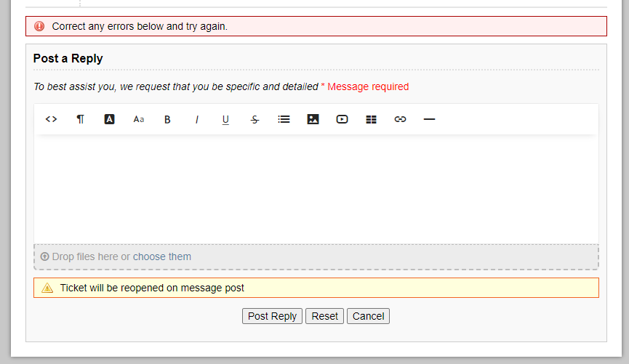Image resolution: width=629 pixels, height=364 pixels.
Task: Insert a video into reply
Action: pos(342,119)
